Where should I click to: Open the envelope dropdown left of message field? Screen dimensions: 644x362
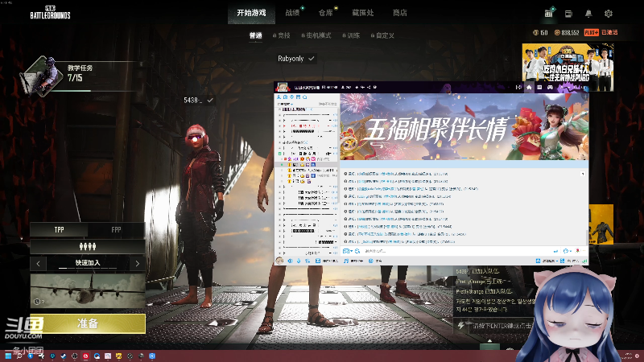coord(348,251)
